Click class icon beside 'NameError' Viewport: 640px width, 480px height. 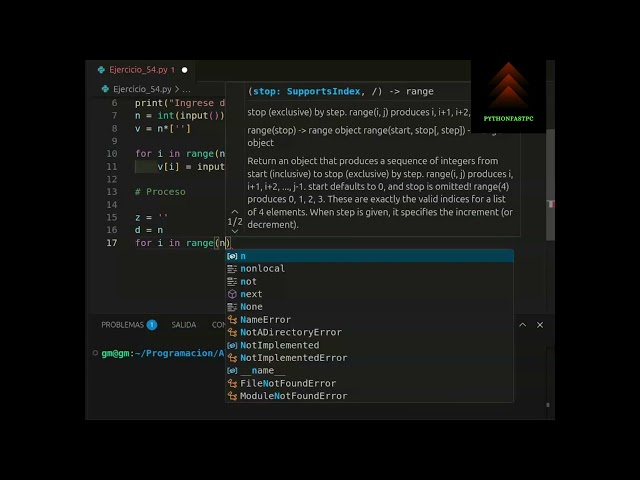tap(232, 320)
